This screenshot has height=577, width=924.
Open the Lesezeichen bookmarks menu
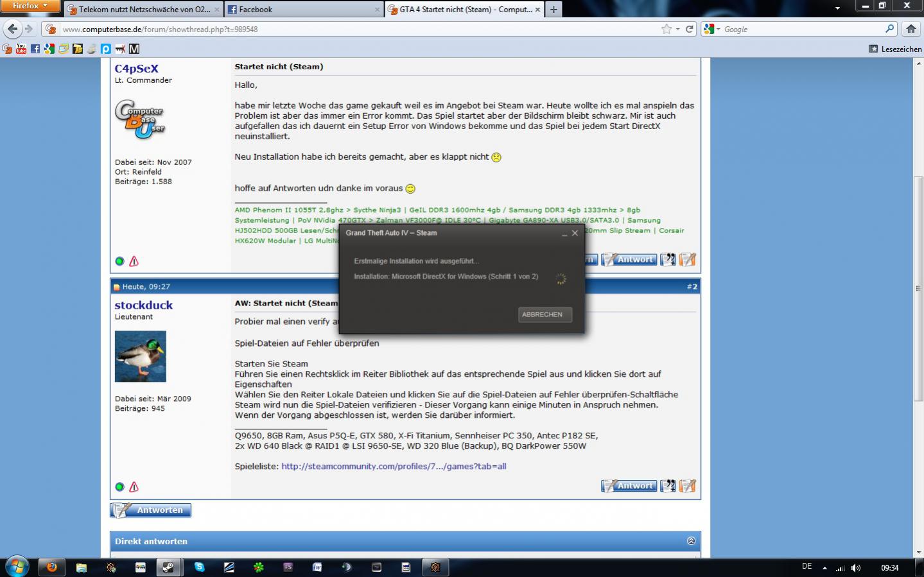click(x=895, y=49)
